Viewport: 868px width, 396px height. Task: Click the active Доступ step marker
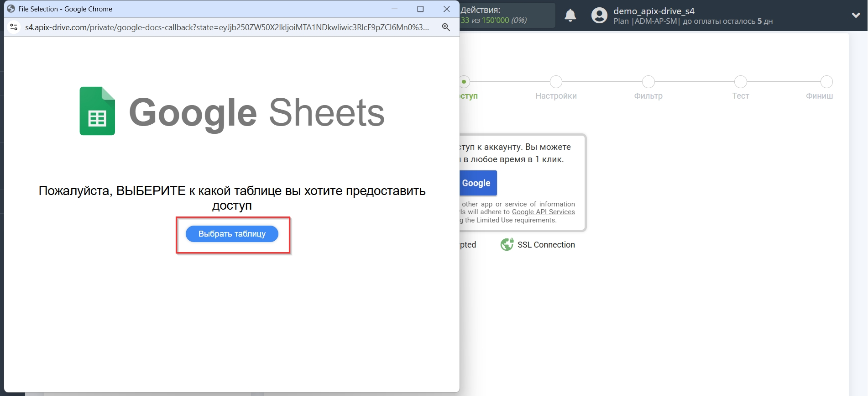click(x=464, y=82)
